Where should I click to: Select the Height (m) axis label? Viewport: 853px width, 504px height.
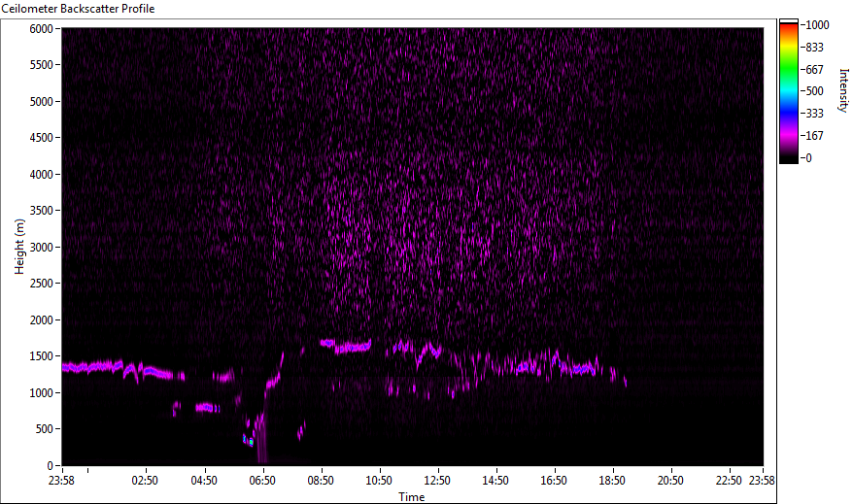19,247
